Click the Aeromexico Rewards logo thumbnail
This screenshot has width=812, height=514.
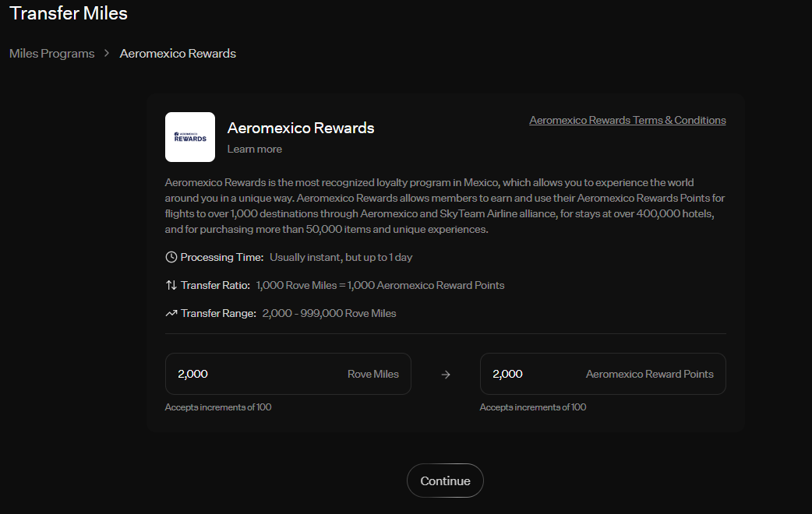click(x=190, y=137)
